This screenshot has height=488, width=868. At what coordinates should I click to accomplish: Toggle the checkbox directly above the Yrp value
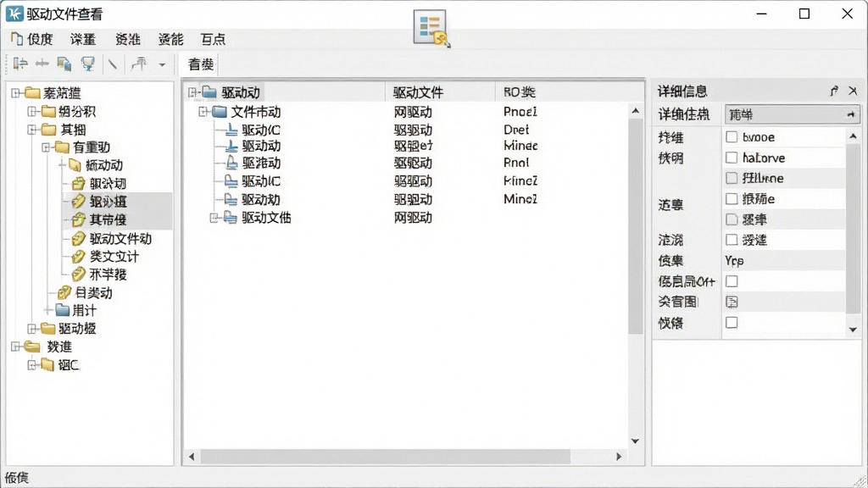click(x=732, y=240)
